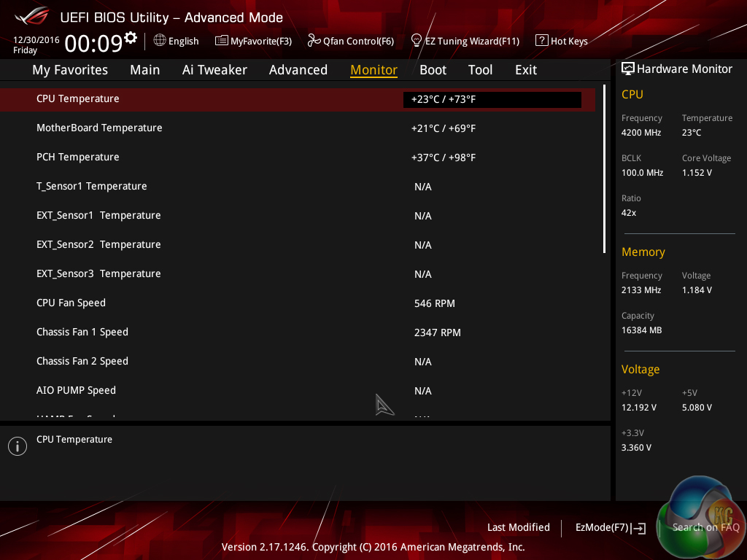
Task: Open the My Favorites tab
Action: coord(70,70)
